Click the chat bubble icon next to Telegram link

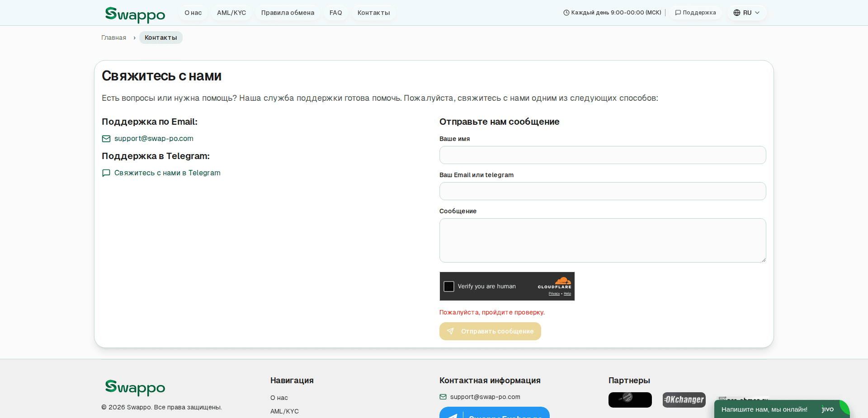(106, 173)
